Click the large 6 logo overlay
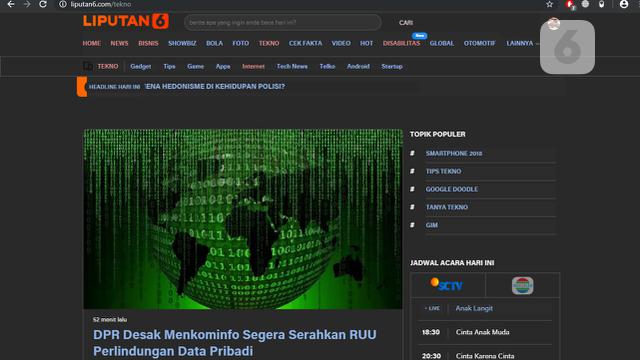Image resolution: width=640 pixels, height=360 pixels. coord(567,47)
